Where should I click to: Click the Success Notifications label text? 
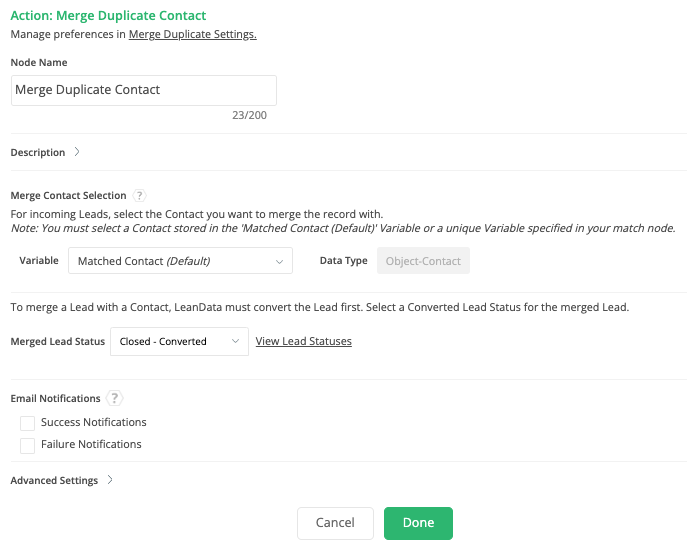[94, 423]
